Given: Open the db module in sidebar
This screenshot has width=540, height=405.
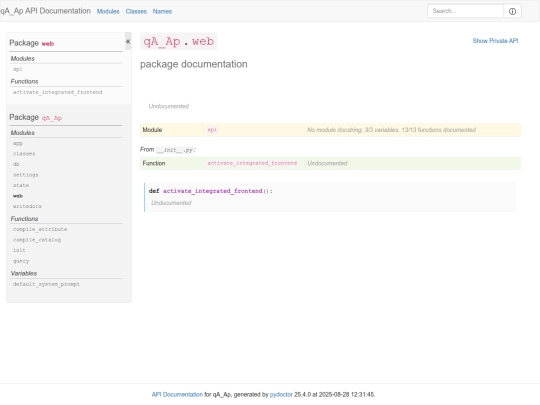Looking at the screenshot, I should [x=16, y=164].
